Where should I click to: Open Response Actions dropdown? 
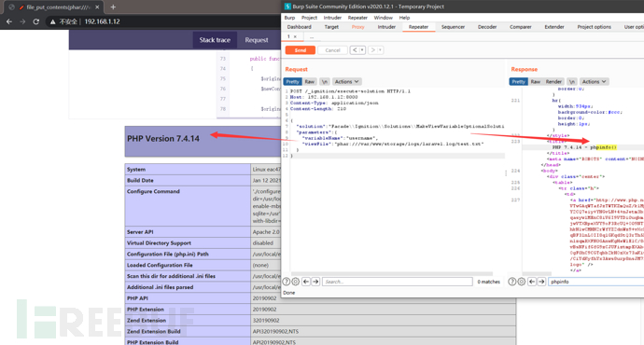[x=594, y=82]
